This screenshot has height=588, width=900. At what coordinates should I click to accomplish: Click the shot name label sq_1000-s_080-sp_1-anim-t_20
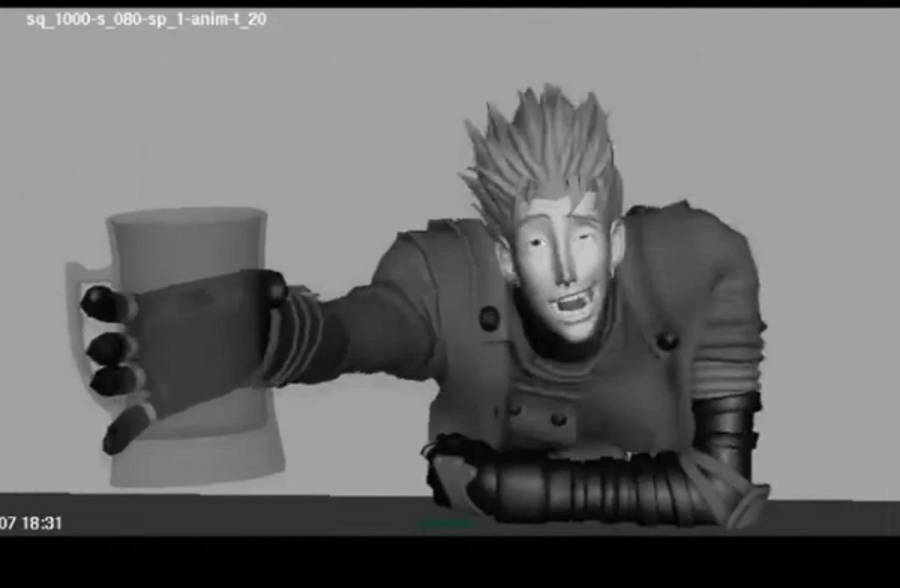[x=147, y=20]
